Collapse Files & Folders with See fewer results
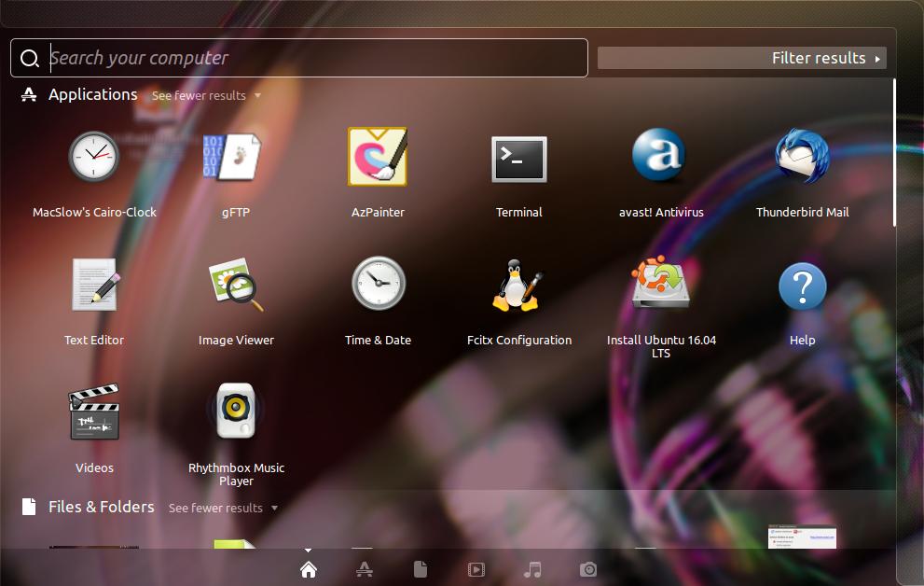Screen dimensions: 924x586 223,509
